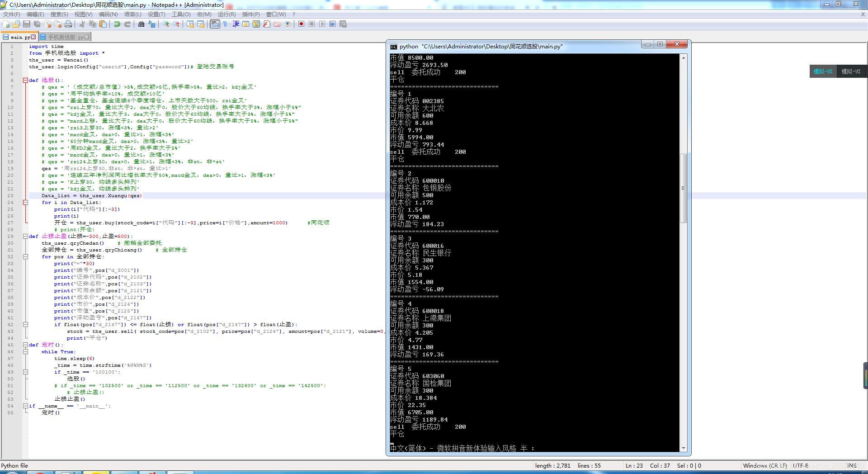Paste clipboard toolbar icon
868x474 pixels.
(103, 24)
